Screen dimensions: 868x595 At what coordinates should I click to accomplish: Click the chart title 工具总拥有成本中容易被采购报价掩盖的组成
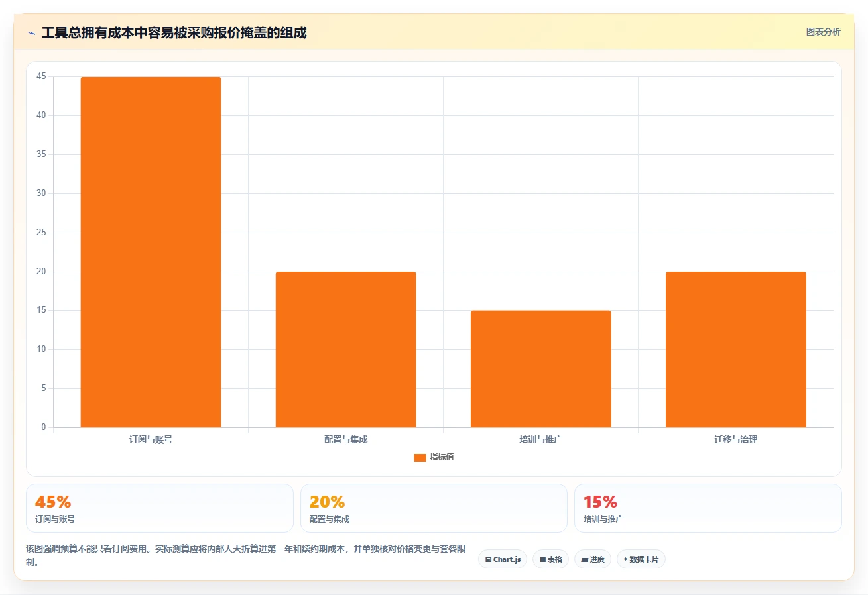click(x=174, y=32)
